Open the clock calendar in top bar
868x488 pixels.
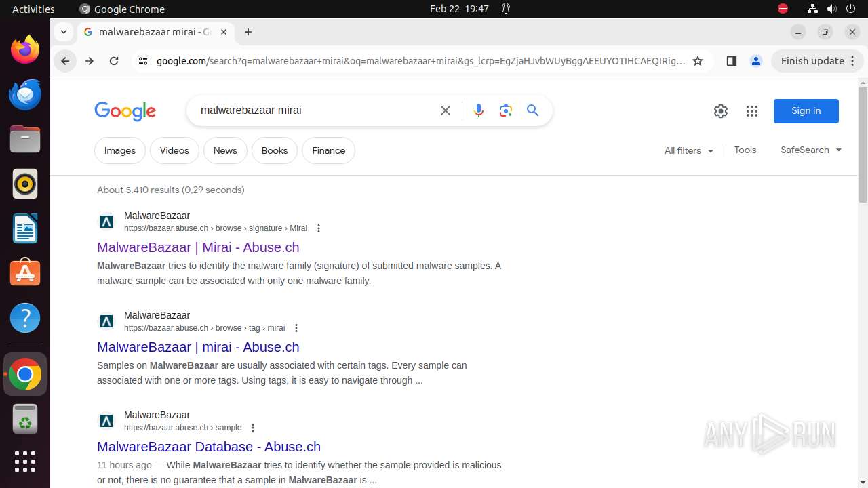point(459,9)
